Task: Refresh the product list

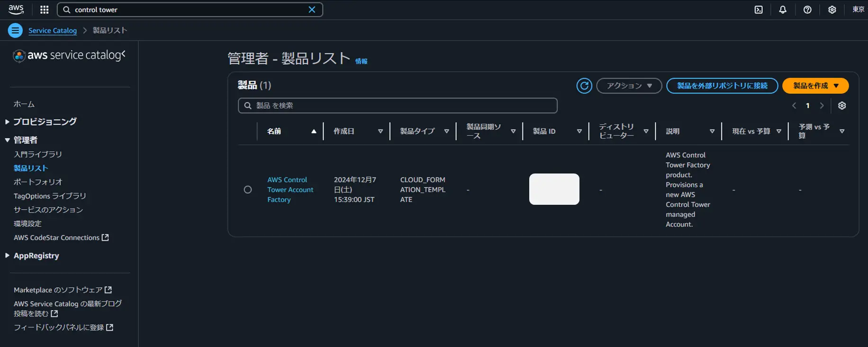Action: pyautogui.click(x=584, y=86)
